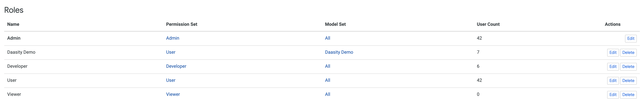Delete the Viewer role
This screenshot has width=644, height=104.
[628, 95]
